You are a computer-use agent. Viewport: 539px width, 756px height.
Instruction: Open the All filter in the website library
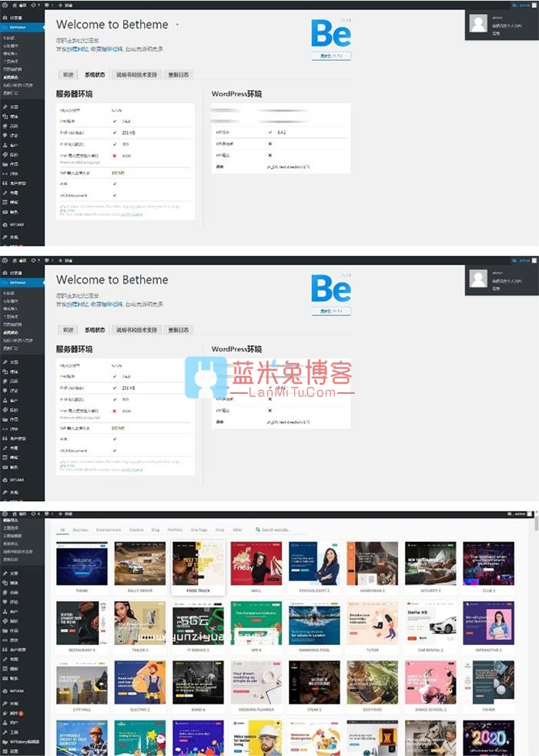[x=62, y=529]
